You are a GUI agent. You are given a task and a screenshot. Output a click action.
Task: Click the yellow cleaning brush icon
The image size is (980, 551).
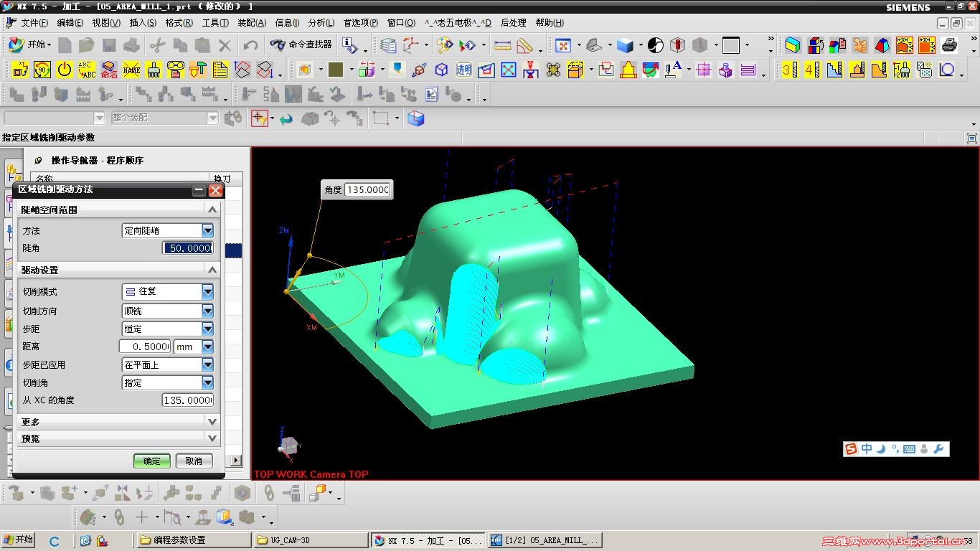pyautogui.click(x=154, y=70)
